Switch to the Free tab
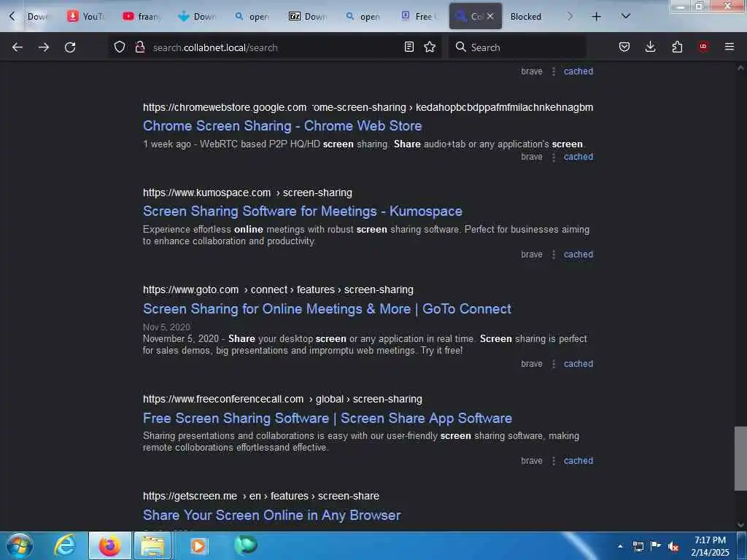The width and height of the screenshot is (747, 560). 419,17
